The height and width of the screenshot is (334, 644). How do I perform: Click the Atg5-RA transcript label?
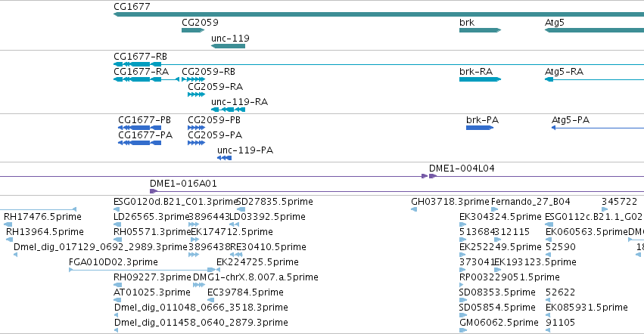(x=564, y=71)
